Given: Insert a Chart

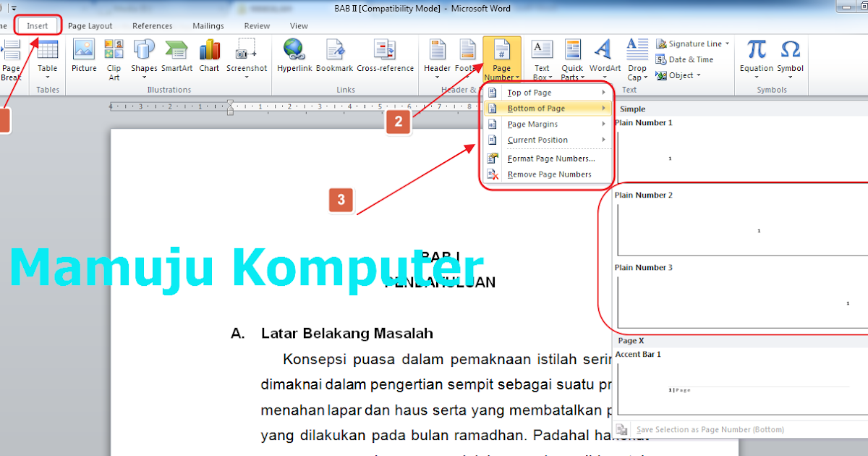Looking at the screenshot, I should point(209,56).
